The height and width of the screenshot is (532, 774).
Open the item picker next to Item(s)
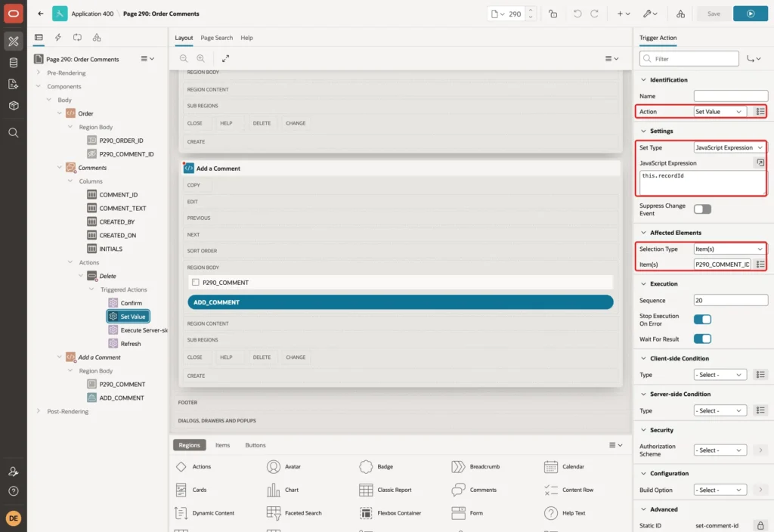pos(760,264)
